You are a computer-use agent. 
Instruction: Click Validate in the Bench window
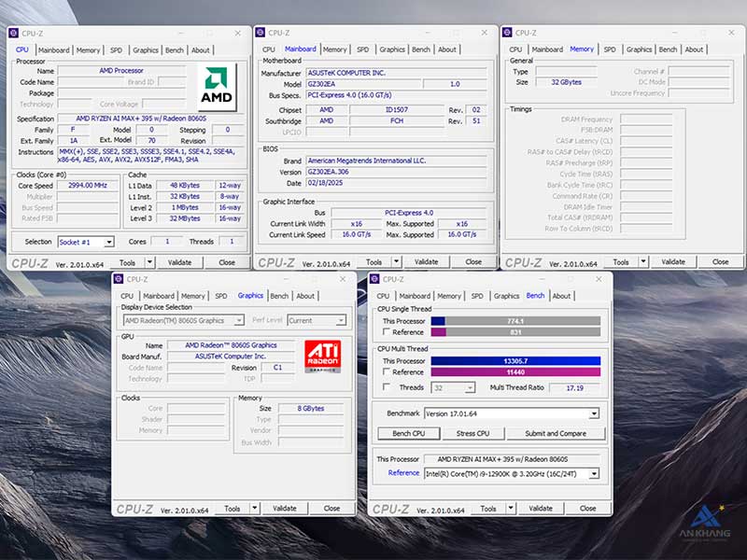[541, 508]
